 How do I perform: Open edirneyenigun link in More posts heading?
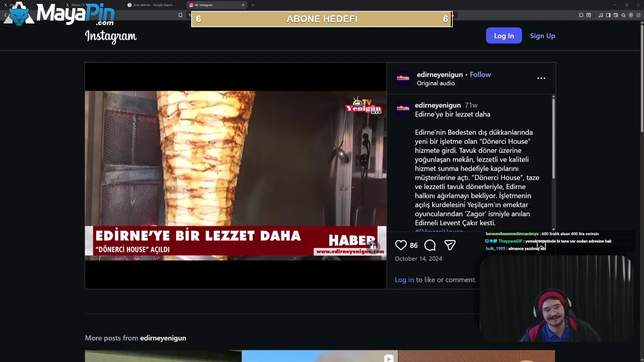coord(163,338)
